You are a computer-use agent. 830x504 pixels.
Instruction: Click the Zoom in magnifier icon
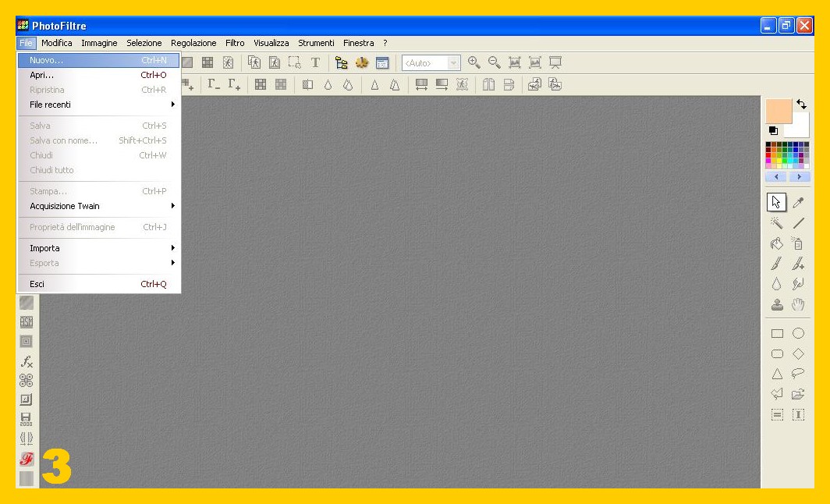click(x=474, y=62)
